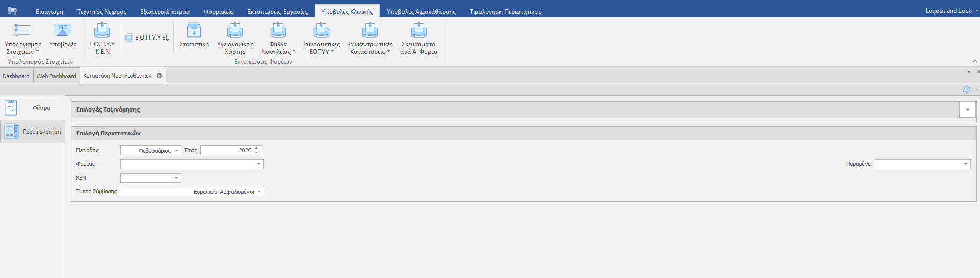The image size is (980, 278).
Task: Expand the Επιλογές Ταξινόμησης panel
Action: tap(967, 109)
